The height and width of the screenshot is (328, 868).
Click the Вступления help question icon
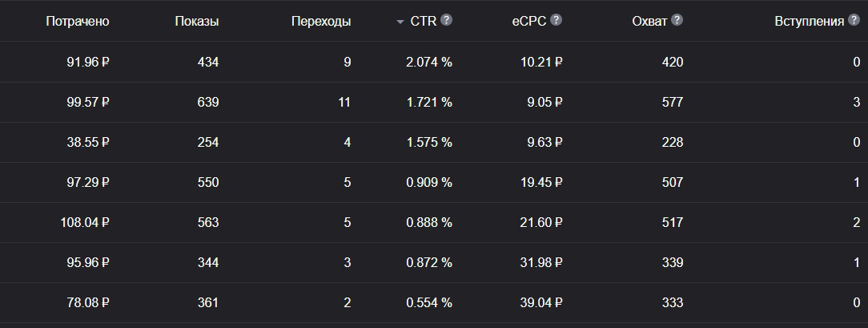[854, 21]
